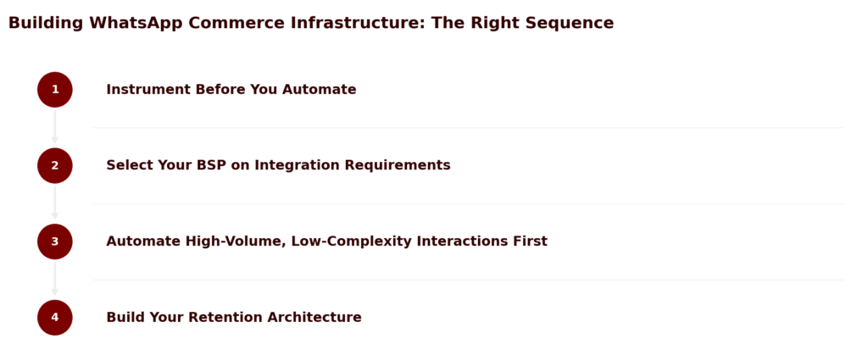Click the step 1 numbered circle

(x=55, y=90)
